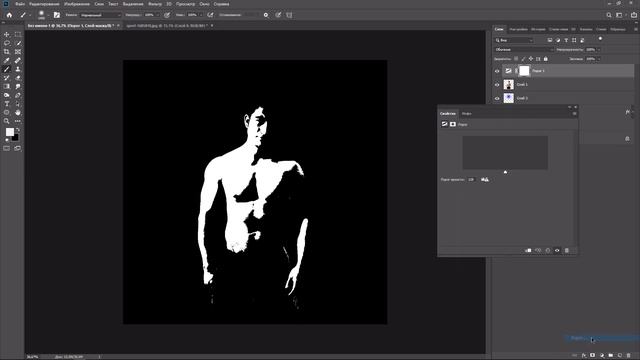Viewport: 640px width, 360px height.
Task: Select the Pen tool
Action: [x=18, y=95]
